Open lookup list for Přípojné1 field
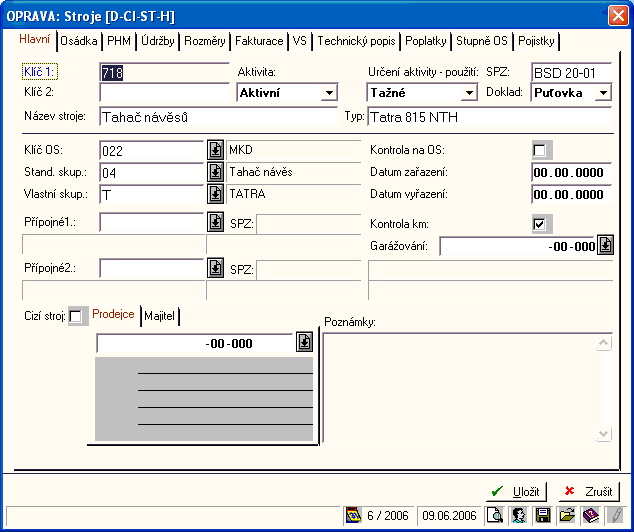This screenshot has height=532, width=634. pyautogui.click(x=216, y=222)
